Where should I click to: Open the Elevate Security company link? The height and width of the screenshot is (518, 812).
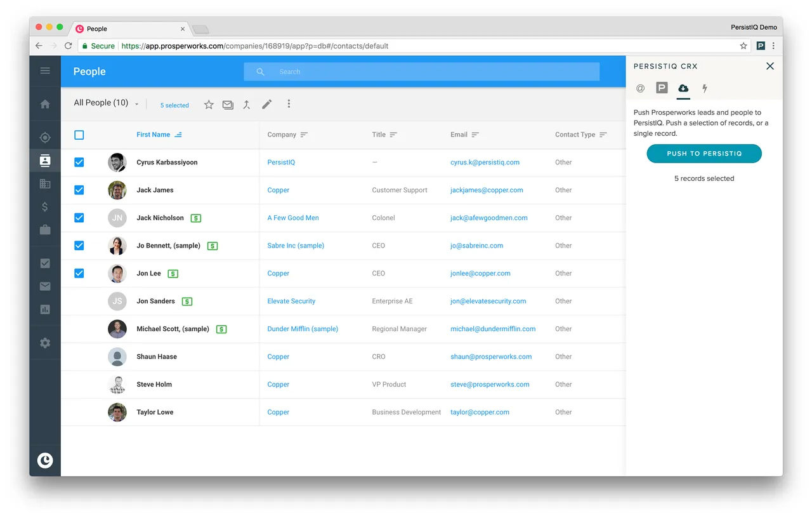[291, 302]
